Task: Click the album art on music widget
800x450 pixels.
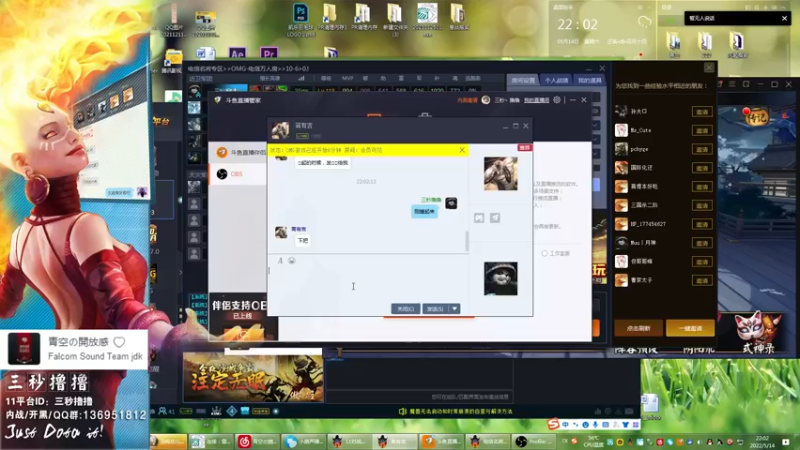Action: [23, 348]
